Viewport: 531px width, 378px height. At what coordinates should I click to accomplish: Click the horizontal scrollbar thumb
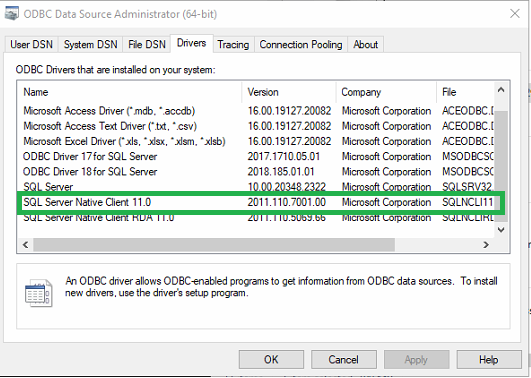[214, 245]
